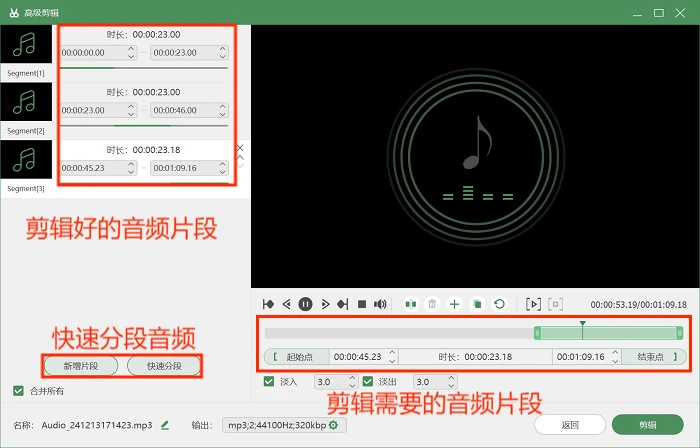
Task: Click the 新增片段 button
Action: point(81,366)
